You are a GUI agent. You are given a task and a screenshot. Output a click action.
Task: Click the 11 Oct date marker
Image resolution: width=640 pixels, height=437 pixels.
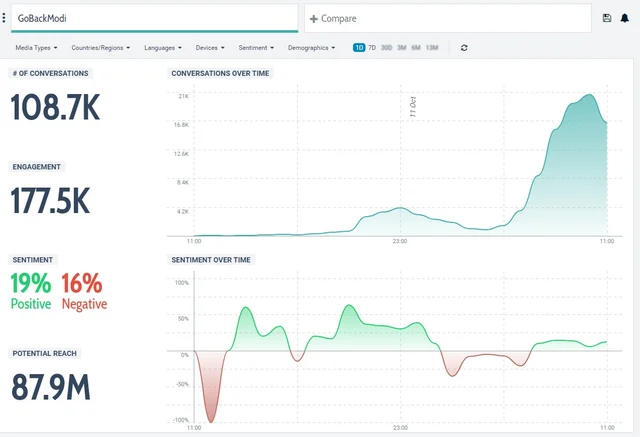[x=413, y=107]
